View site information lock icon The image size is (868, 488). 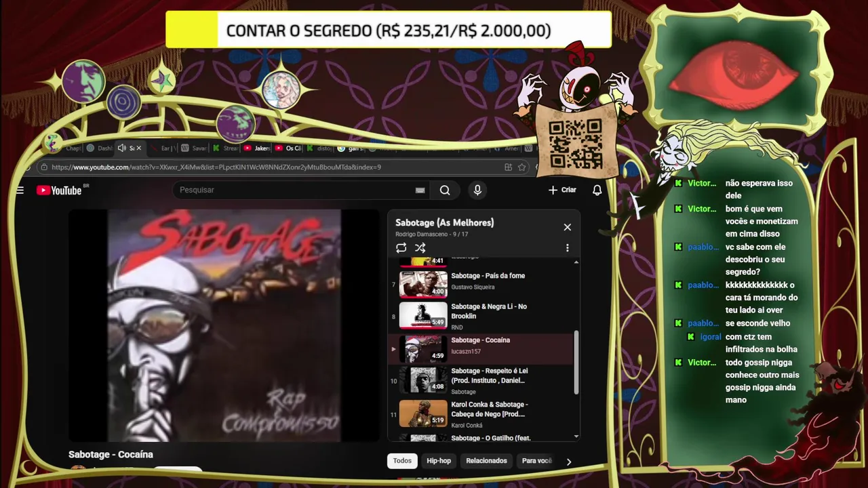click(43, 167)
